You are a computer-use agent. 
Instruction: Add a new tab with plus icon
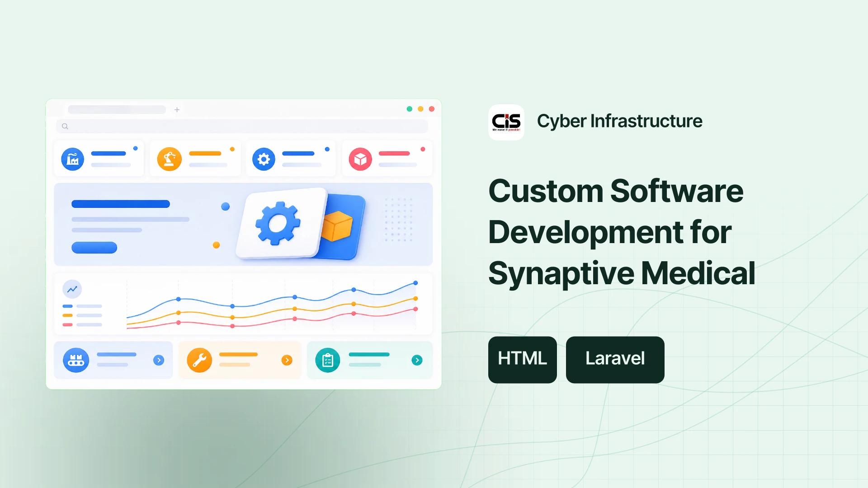[177, 110]
